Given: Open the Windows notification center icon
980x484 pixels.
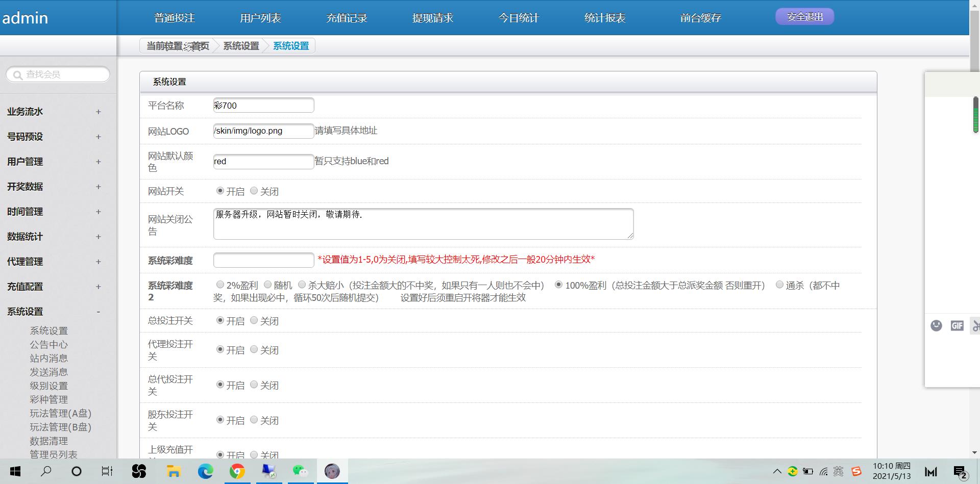Looking at the screenshot, I should pos(960,472).
